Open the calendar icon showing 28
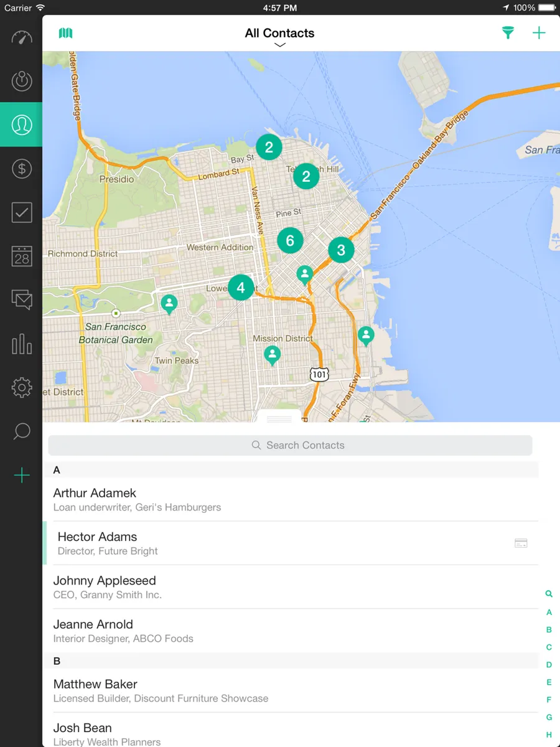Image resolution: width=560 pixels, height=747 pixels. [x=21, y=256]
